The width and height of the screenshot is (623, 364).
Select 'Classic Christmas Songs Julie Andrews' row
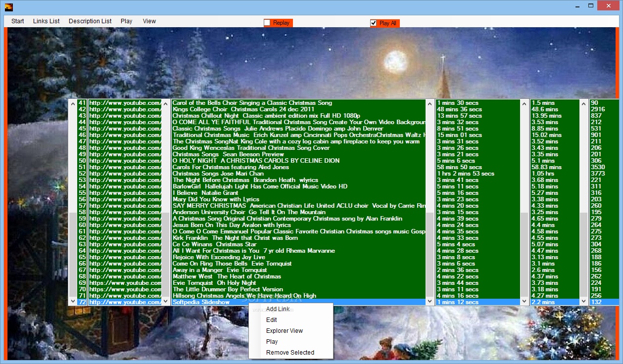click(298, 129)
